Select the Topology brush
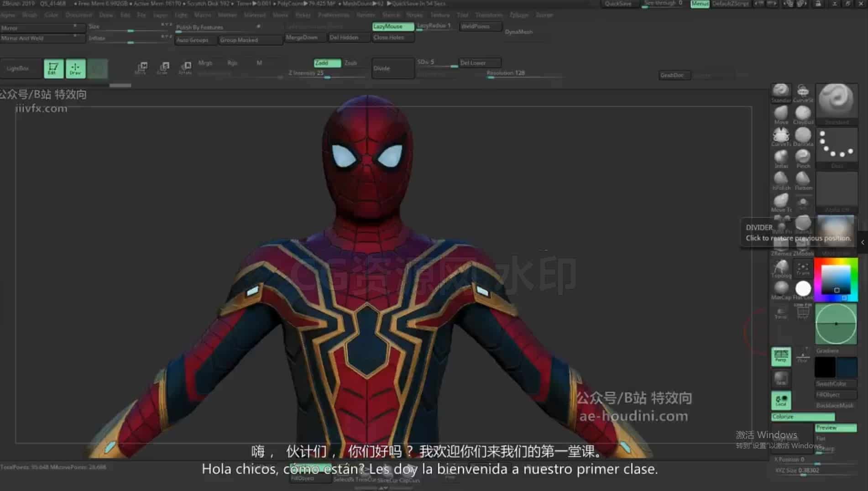This screenshot has width=868, height=491. point(781,268)
